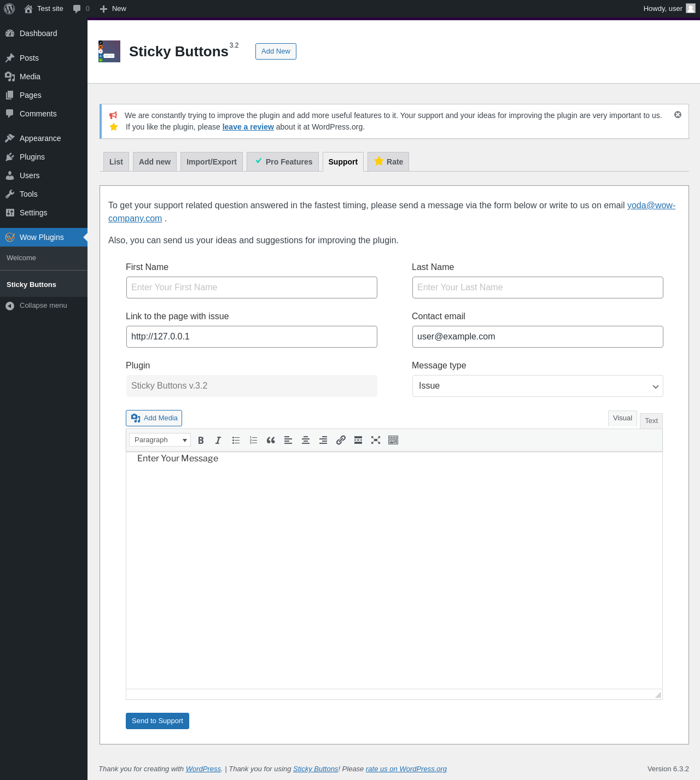Apply blockquote formatting
Screen dimensions: 700x780
[271, 440]
